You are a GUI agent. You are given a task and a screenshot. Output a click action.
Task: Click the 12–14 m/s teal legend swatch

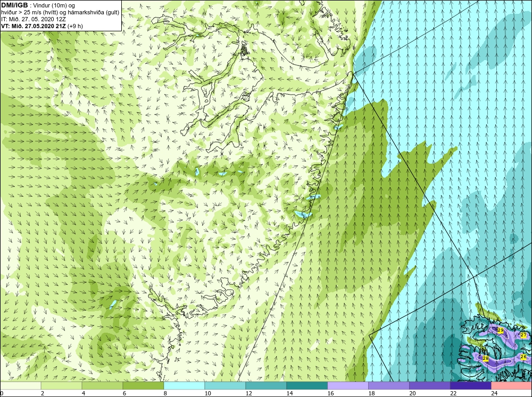266,385
